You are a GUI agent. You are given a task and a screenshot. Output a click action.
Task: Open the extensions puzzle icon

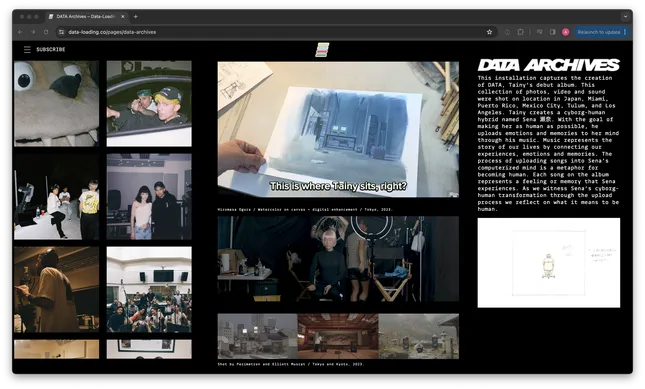[x=520, y=32]
